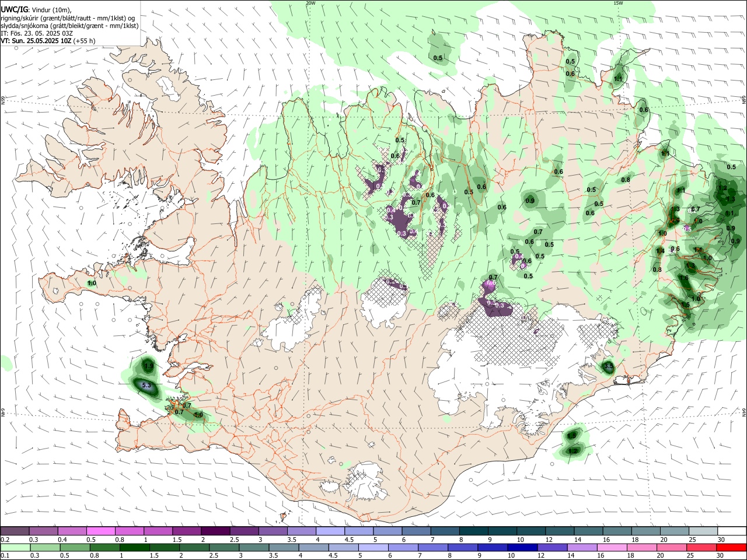
Task: Pick the bright red lower swatch after 30
Action: pos(732,548)
